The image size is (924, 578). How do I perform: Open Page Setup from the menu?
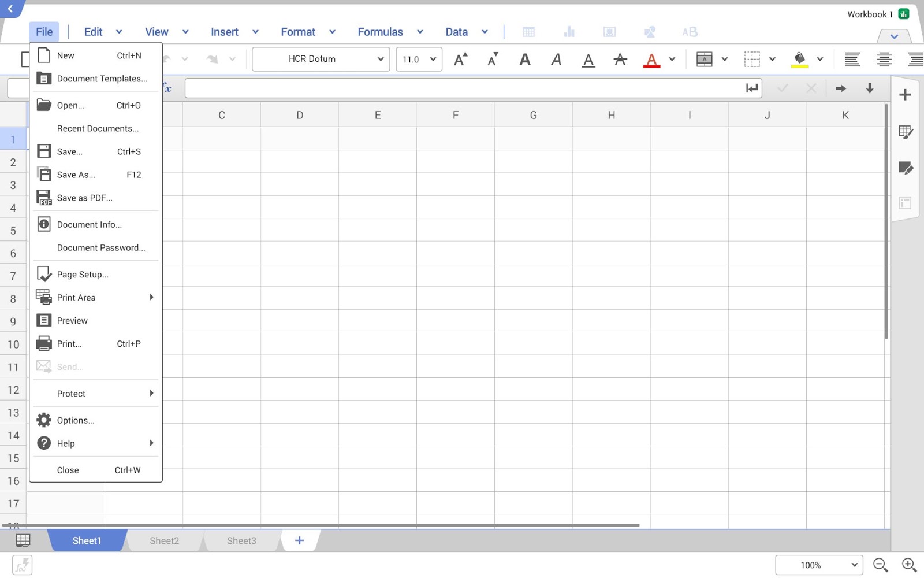(96, 275)
